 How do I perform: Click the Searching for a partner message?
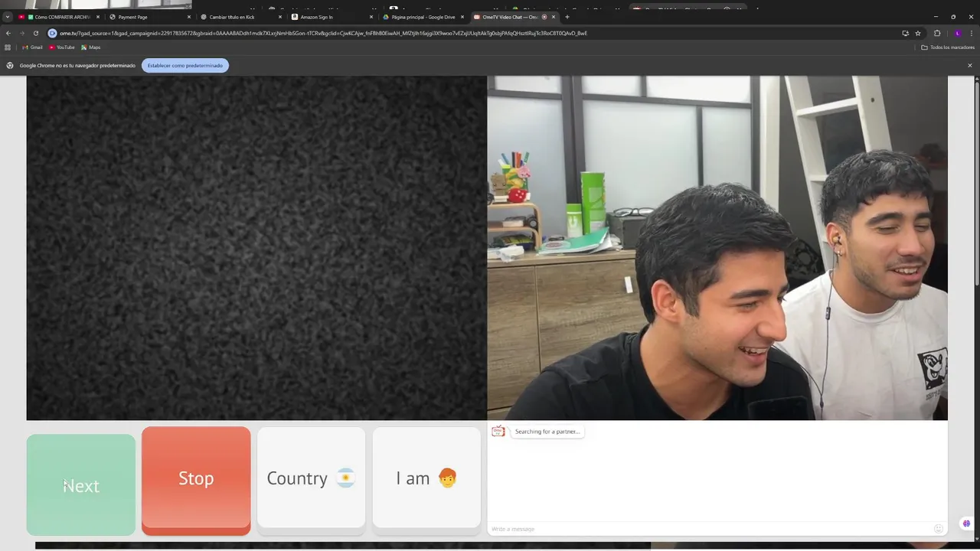pyautogui.click(x=547, y=432)
